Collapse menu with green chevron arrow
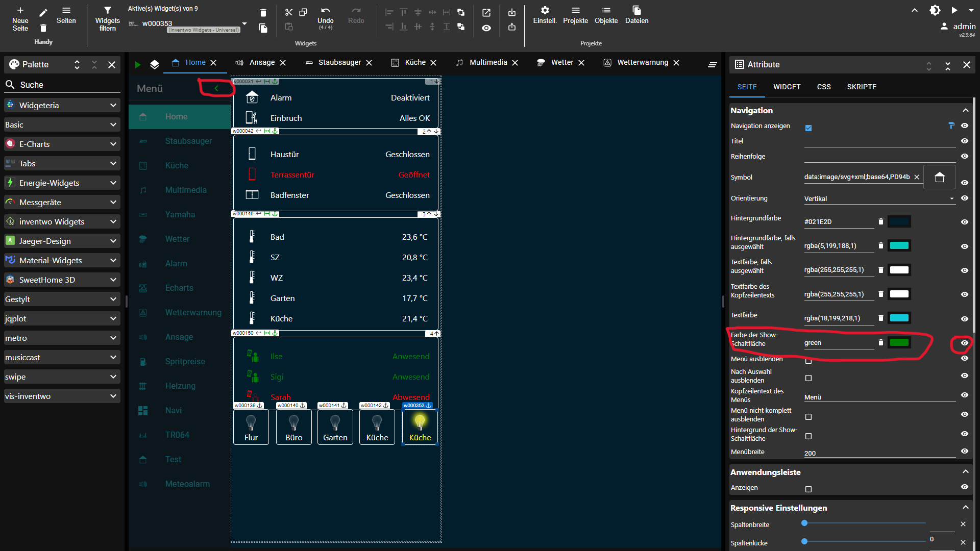The image size is (980, 551). [x=216, y=88]
